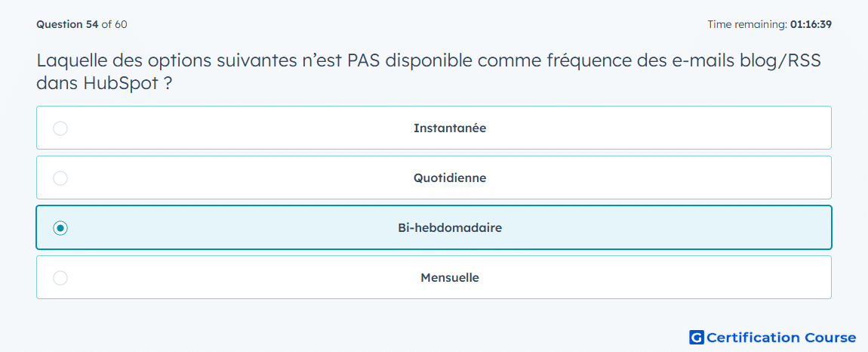Click the blue G logo icon
The height and width of the screenshot is (352, 868).
pos(697,337)
